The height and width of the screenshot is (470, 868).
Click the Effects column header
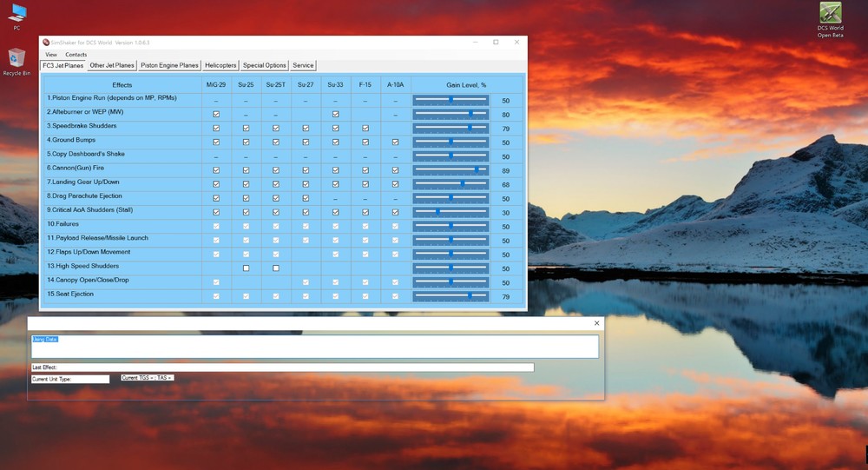point(122,85)
